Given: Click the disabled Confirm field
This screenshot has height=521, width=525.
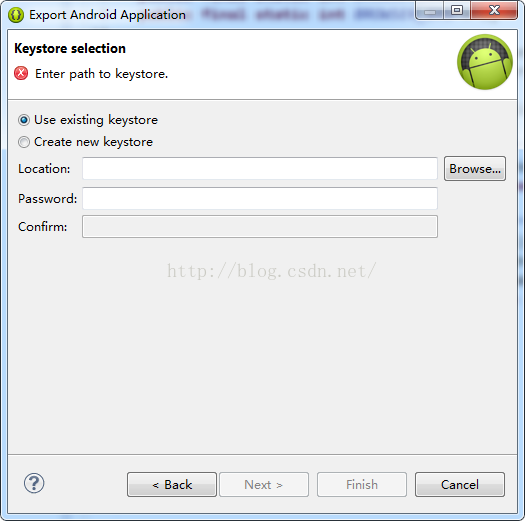Looking at the screenshot, I should (260, 227).
